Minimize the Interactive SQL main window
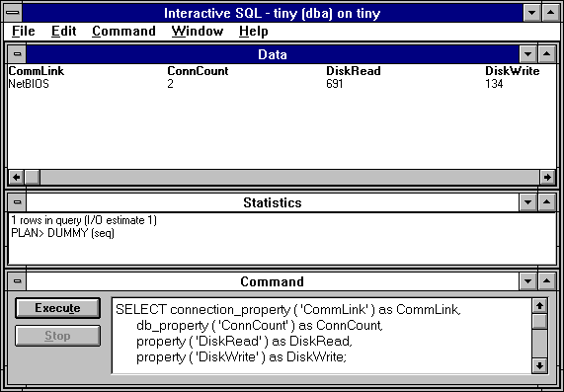 click(532, 13)
